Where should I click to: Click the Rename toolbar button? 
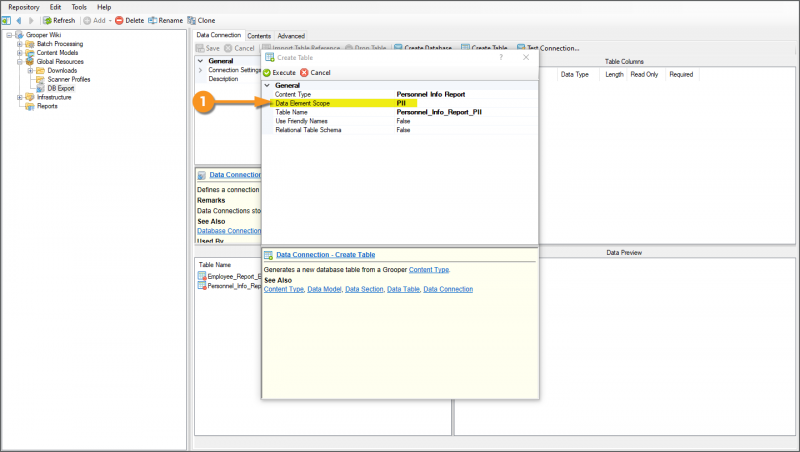(x=165, y=20)
